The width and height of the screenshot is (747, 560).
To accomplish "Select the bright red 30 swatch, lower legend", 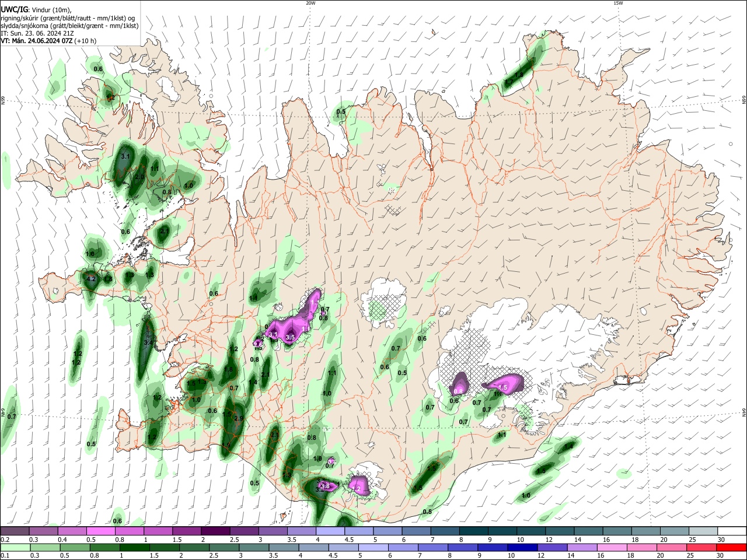I will tap(732, 548).
